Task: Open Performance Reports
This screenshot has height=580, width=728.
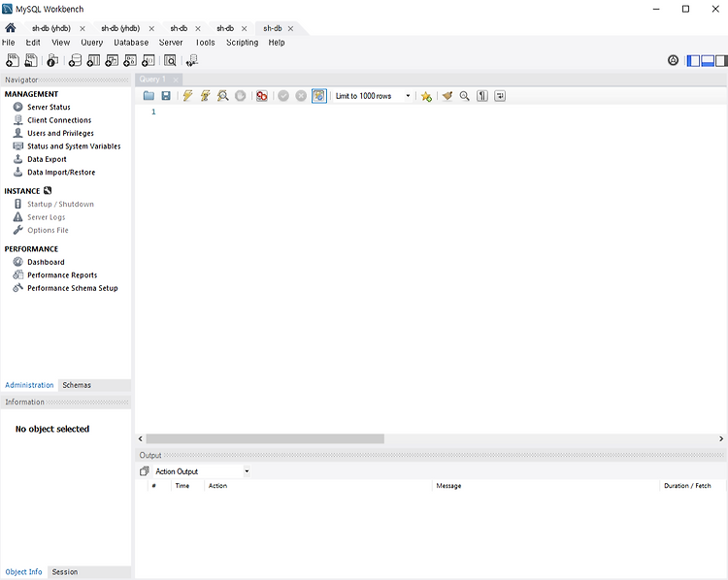Action: click(x=62, y=275)
